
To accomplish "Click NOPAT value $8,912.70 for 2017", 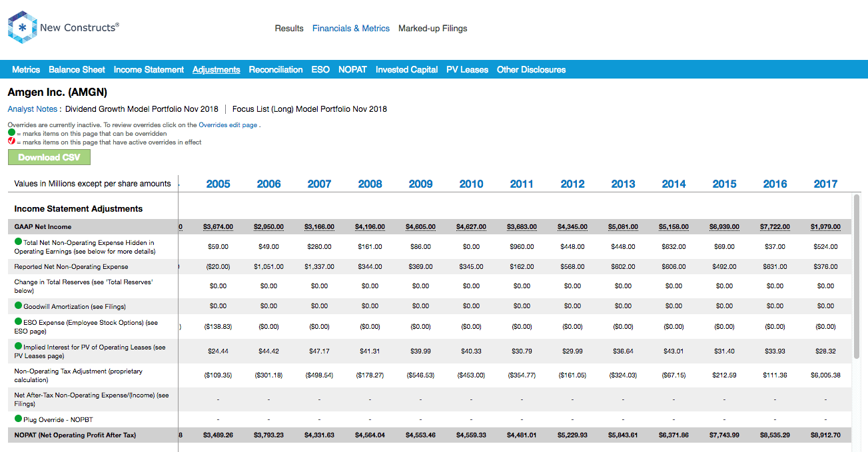I will tap(826, 435).
